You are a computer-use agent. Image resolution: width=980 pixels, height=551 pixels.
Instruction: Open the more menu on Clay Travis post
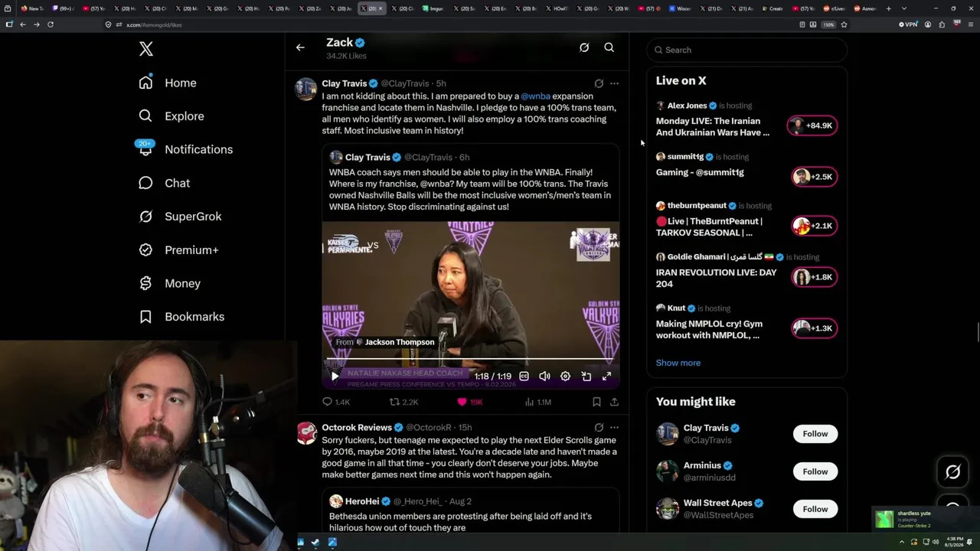pos(614,83)
